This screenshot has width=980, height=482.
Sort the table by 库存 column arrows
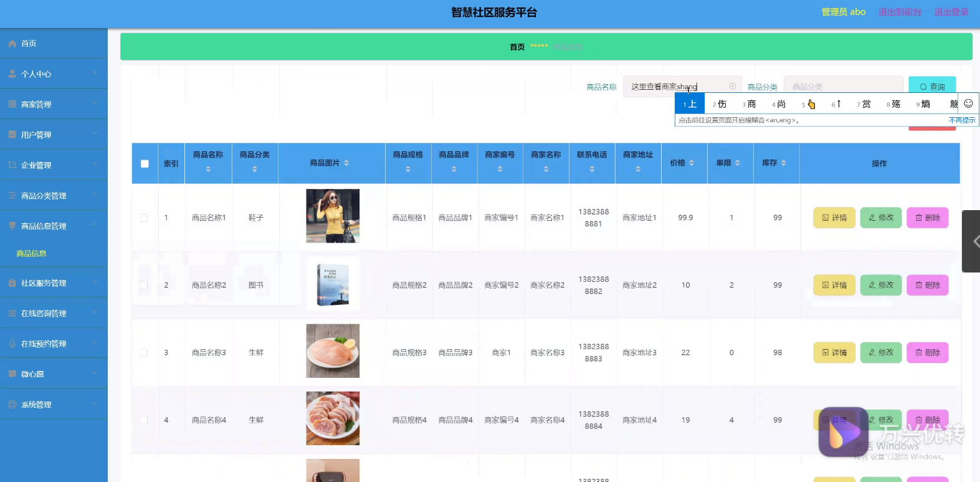tap(784, 163)
